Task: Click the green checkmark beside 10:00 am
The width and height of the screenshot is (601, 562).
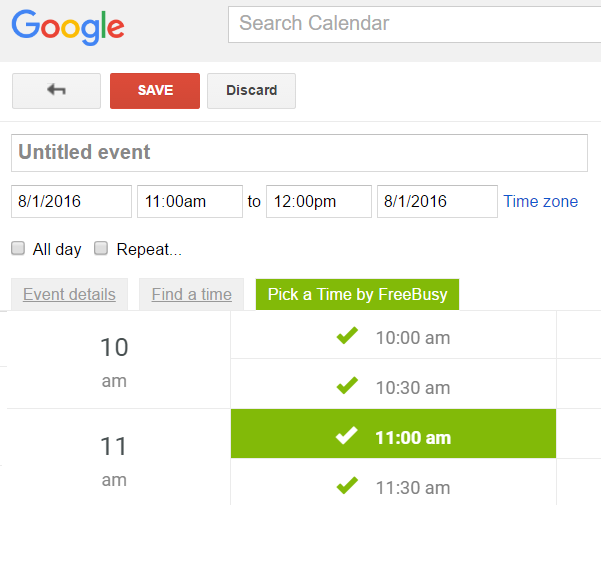Action: click(x=347, y=337)
